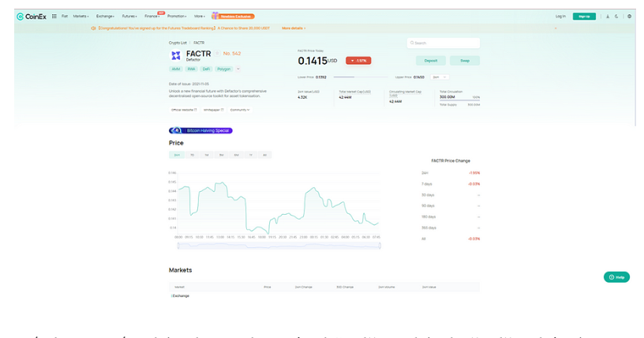Click the 24H Change column header
644x338 pixels.
pyautogui.click(x=304, y=287)
